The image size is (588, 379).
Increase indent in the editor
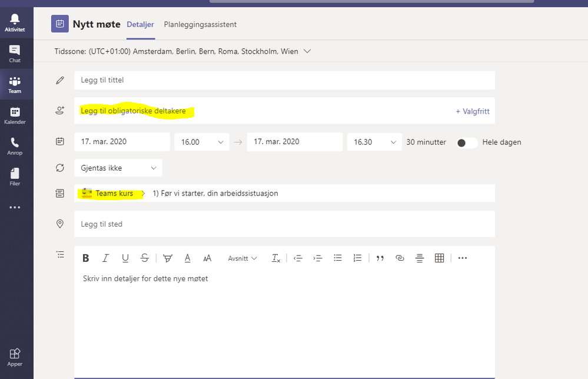[318, 258]
